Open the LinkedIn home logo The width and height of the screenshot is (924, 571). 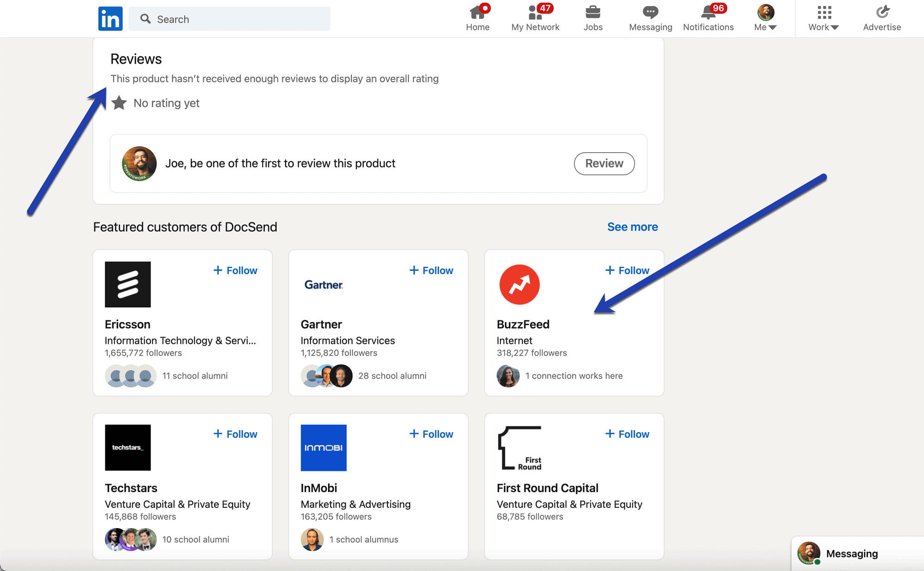click(110, 18)
